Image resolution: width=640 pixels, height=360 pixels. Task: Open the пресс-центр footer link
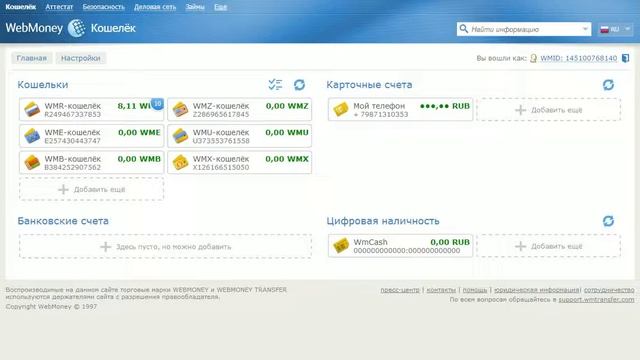pos(400,290)
